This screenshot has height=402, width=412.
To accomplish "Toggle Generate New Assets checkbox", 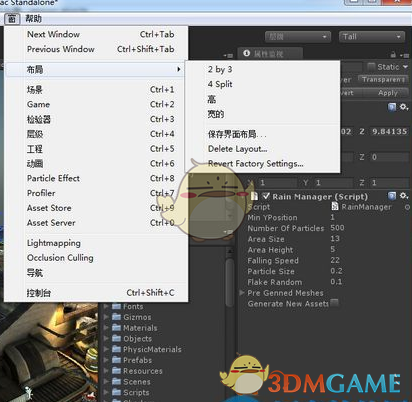I will coord(334,303).
